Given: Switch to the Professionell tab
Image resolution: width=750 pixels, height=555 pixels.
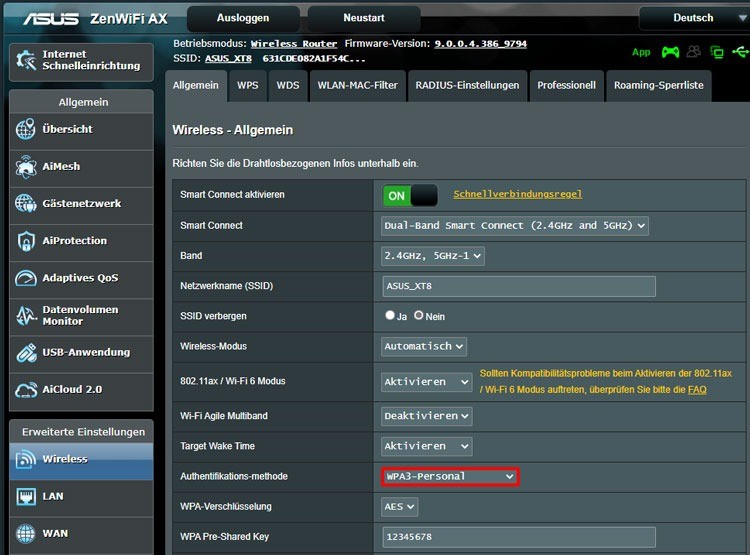Looking at the screenshot, I should (x=566, y=85).
